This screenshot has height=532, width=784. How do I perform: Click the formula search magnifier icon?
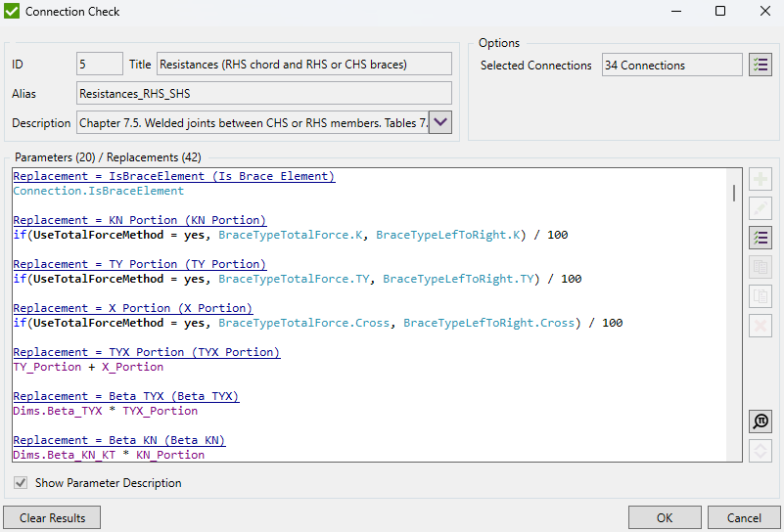click(761, 421)
